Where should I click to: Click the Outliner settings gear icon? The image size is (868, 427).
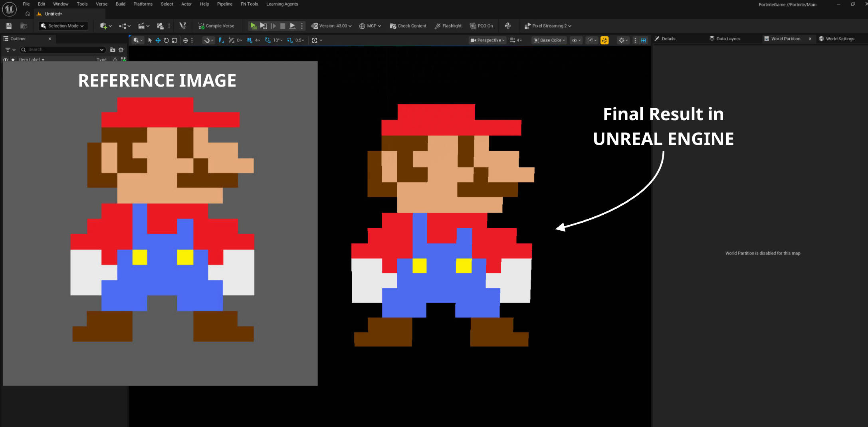pyautogui.click(x=121, y=50)
